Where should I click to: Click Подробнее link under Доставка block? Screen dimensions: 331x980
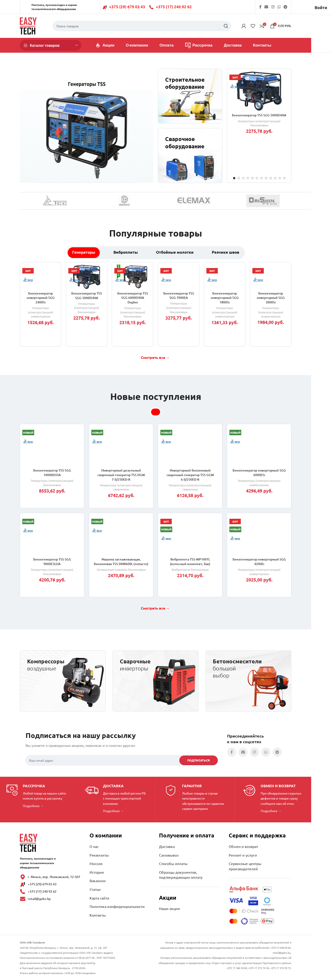tap(113, 811)
